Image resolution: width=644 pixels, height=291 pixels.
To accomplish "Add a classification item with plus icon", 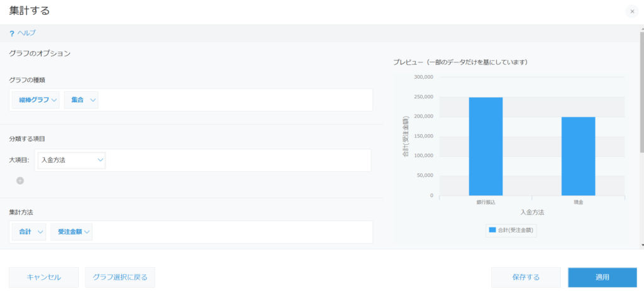I will click(20, 180).
